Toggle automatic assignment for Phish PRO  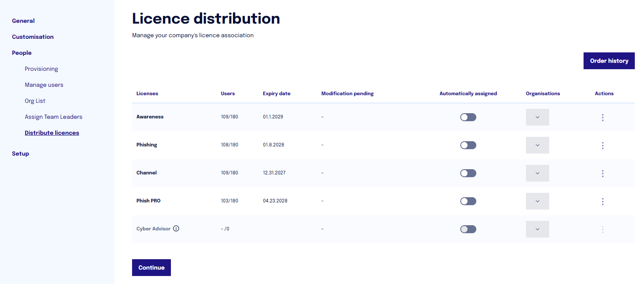coord(468,201)
